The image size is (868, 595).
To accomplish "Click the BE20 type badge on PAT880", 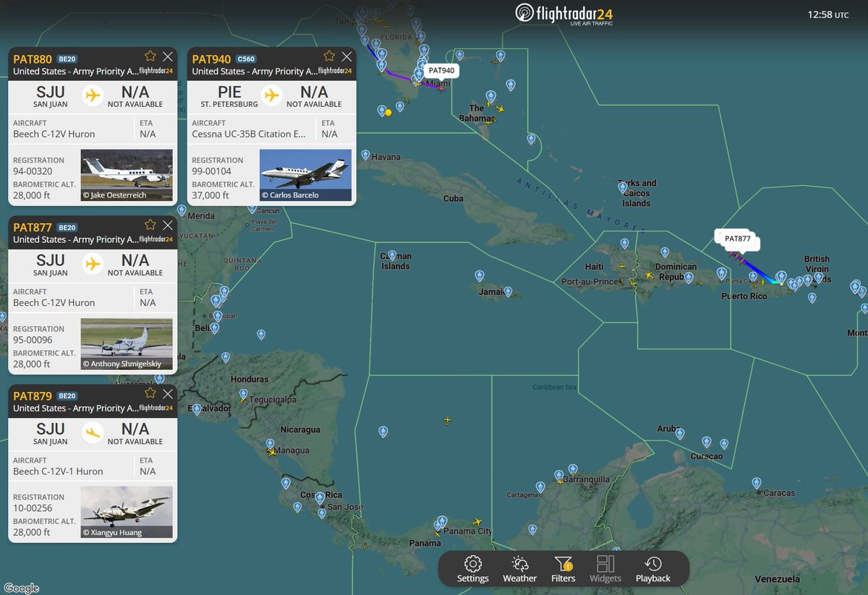I will tap(67, 59).
